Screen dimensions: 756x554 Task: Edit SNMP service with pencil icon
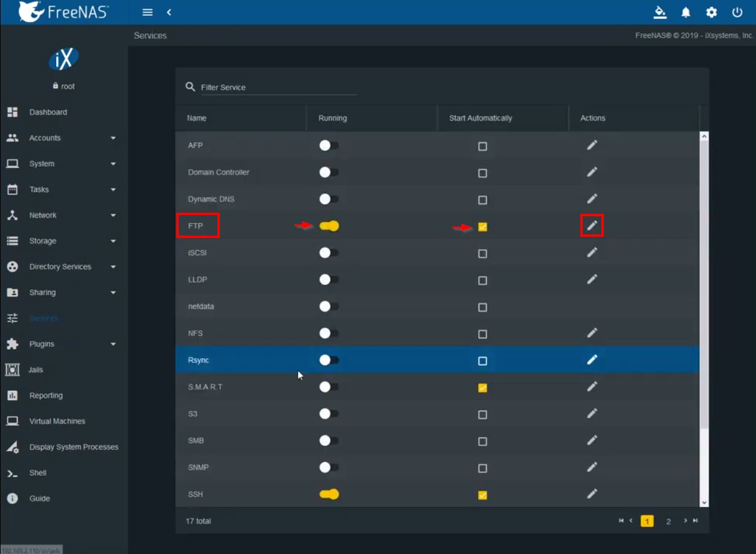[592, 467]
